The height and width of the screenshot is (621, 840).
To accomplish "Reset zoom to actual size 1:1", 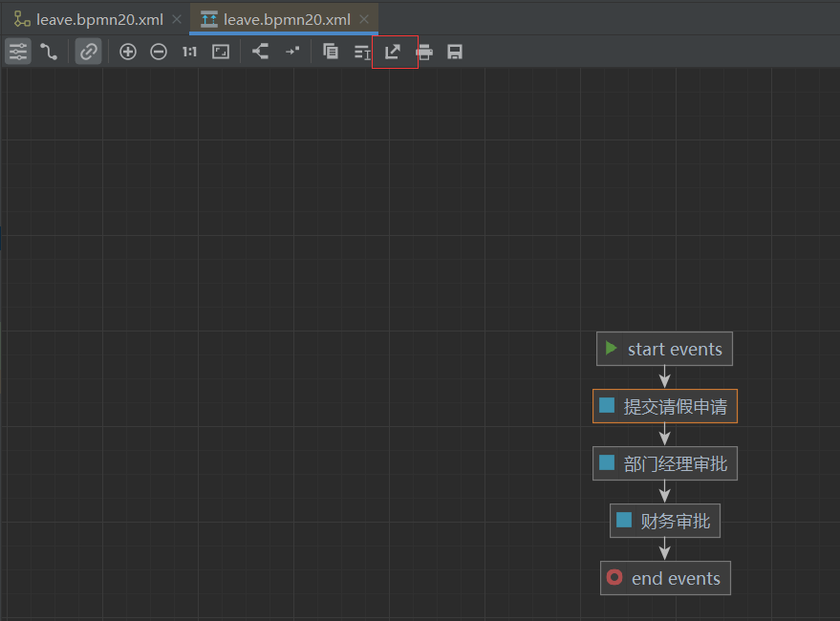I will pos(189,52).
